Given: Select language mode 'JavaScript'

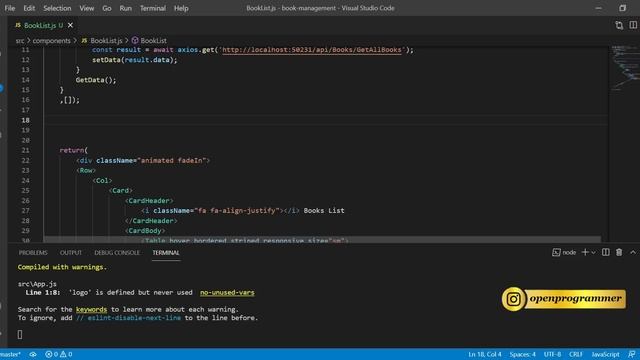Looking at the screenshot, I should (605, 354).
